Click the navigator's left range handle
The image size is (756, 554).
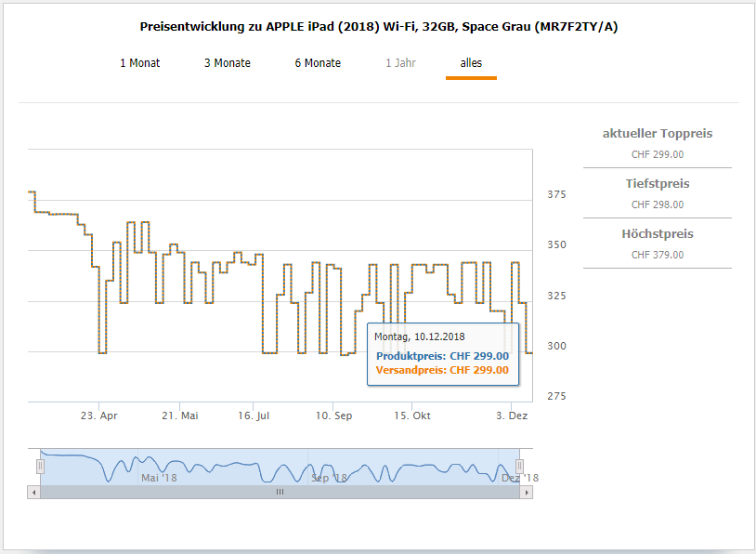pyautogui.click(x=40, y=466)
